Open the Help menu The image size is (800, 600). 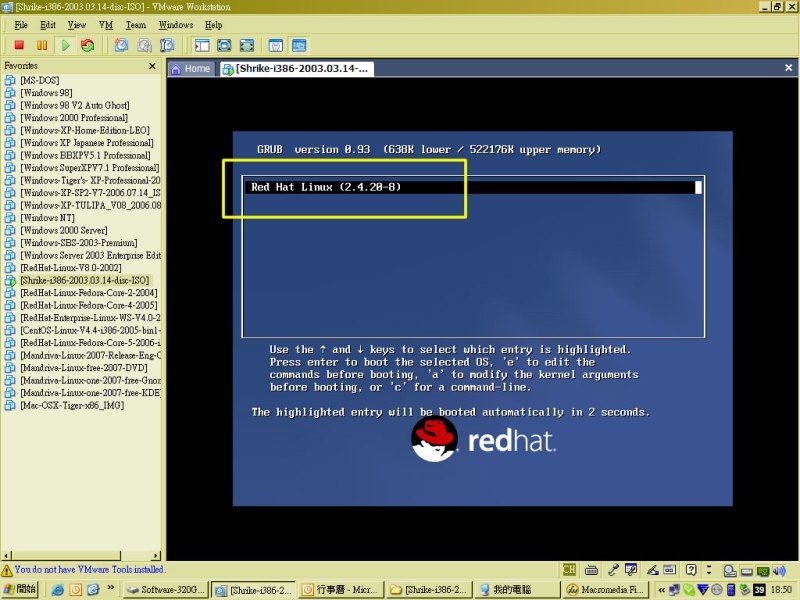[213, 24]
